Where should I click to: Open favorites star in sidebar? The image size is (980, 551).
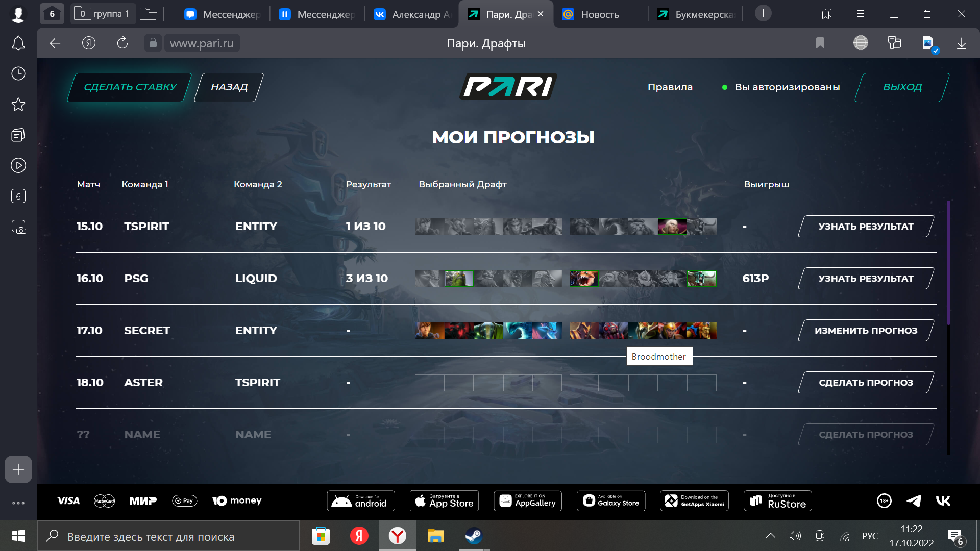pyautogui.click(x=18, y=105)
